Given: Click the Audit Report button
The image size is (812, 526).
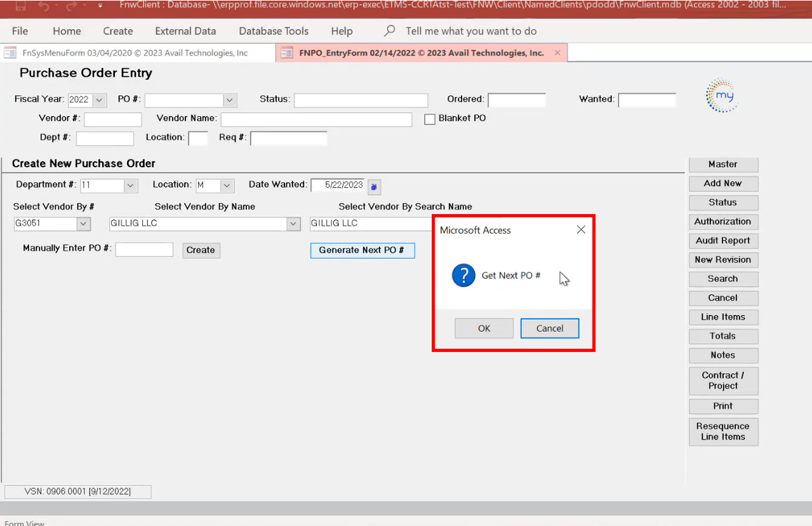Looking at the screenshot, I should tap(722, 241).
